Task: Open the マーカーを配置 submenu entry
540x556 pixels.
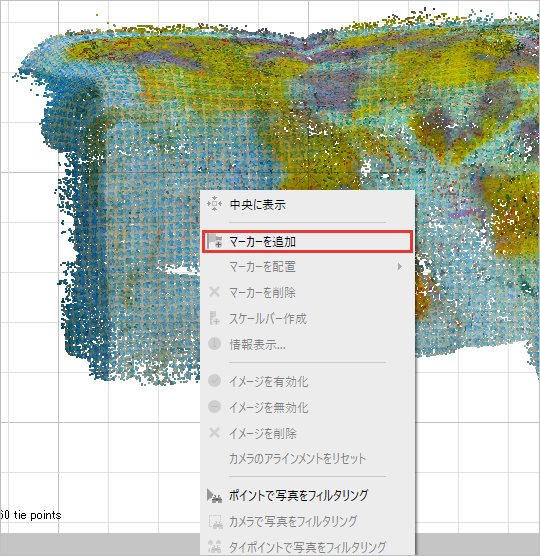Action: (307, 267)
